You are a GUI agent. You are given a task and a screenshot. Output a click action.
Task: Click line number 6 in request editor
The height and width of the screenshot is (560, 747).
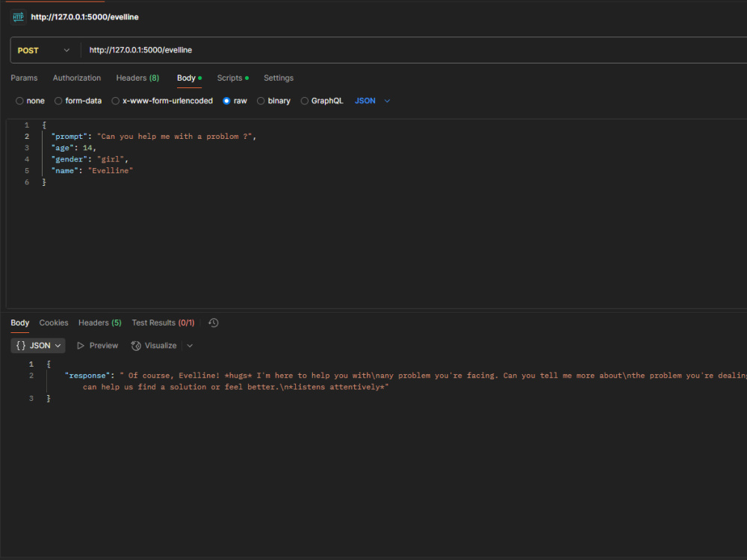[27, 182]
